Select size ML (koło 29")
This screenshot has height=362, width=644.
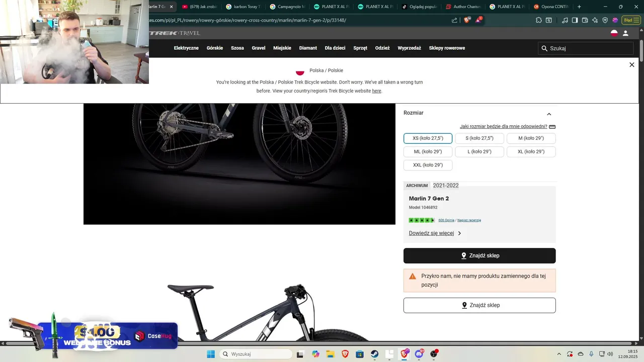coord(428,152)
